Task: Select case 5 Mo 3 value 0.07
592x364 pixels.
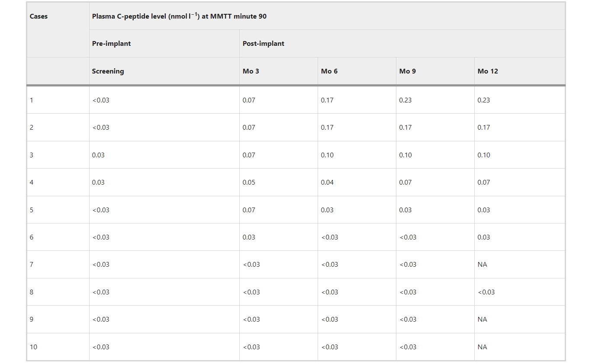Action: [249, 210]
